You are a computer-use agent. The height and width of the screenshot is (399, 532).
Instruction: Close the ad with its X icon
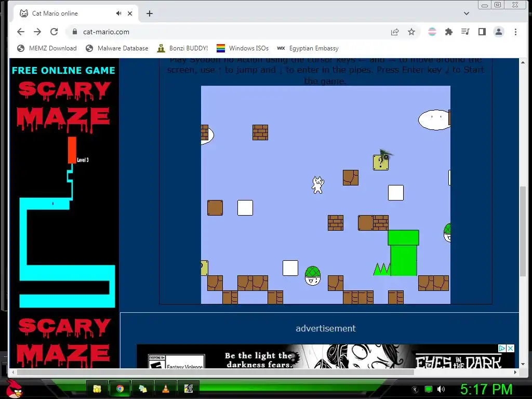pyautogui.click(x=511, y=348)
